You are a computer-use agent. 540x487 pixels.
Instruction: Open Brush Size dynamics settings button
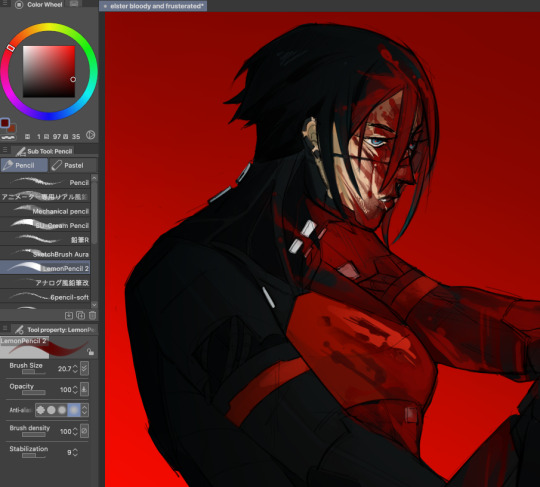coord(84,369)
